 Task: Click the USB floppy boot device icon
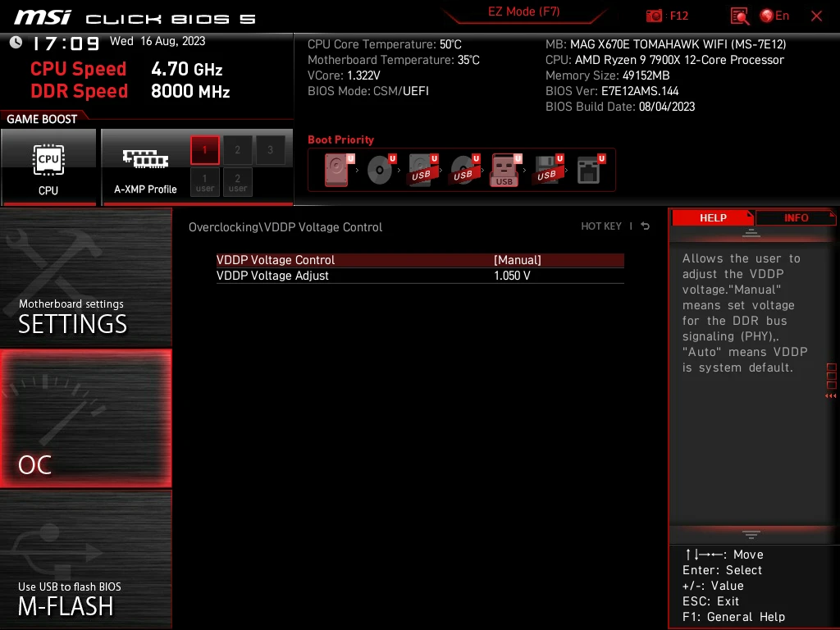[x=548, y=170]
